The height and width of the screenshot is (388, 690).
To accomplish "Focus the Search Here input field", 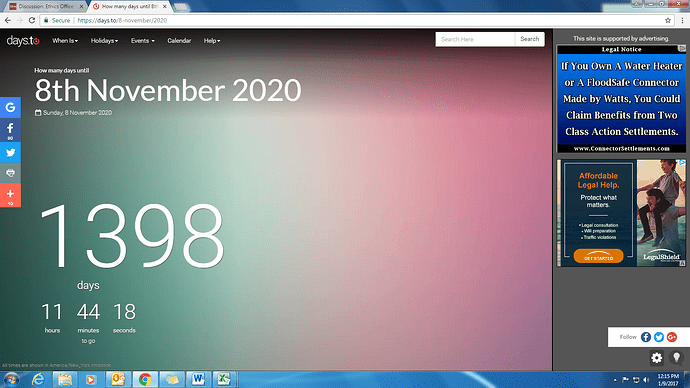I will click(x=475, y=39).
